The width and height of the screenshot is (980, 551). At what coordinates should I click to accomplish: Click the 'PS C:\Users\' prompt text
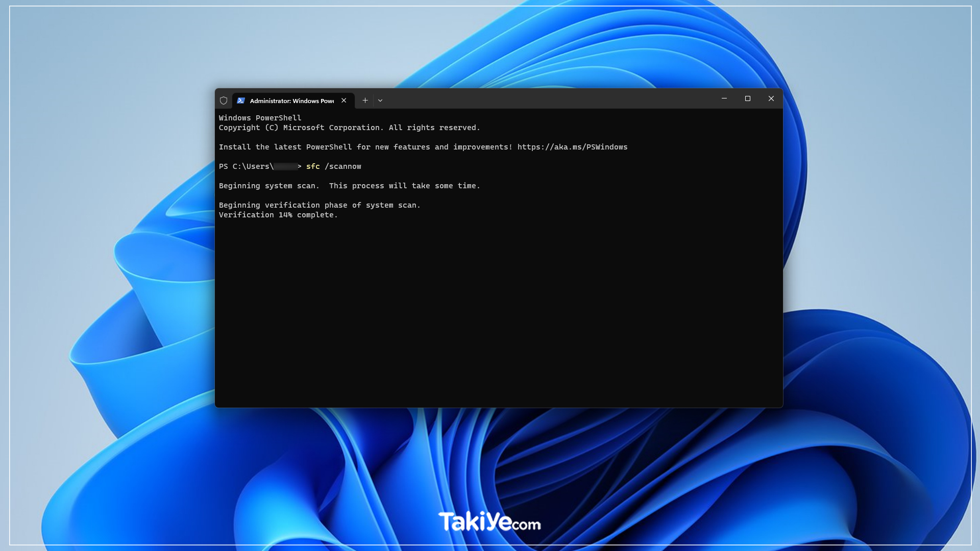coord(247,166)
